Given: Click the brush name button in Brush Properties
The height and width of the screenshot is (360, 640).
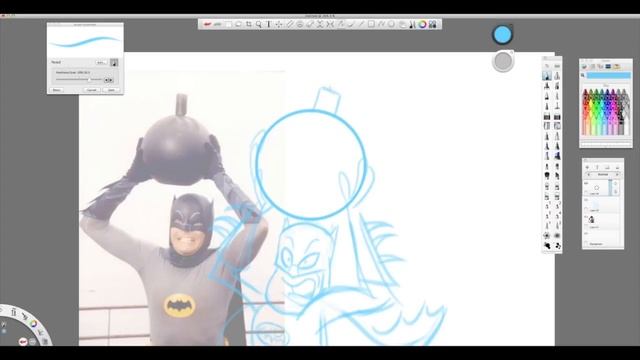Looking at the screenshot, I should tap(101, 62).
